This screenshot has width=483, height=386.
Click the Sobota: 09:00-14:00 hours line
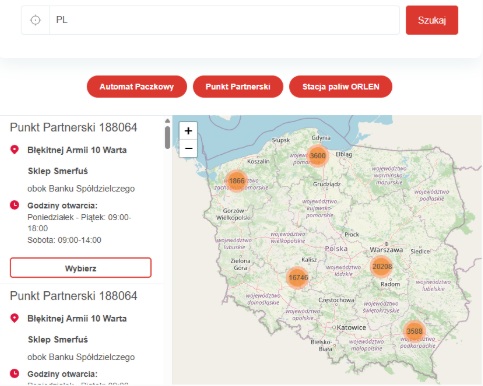coord(64,240)
